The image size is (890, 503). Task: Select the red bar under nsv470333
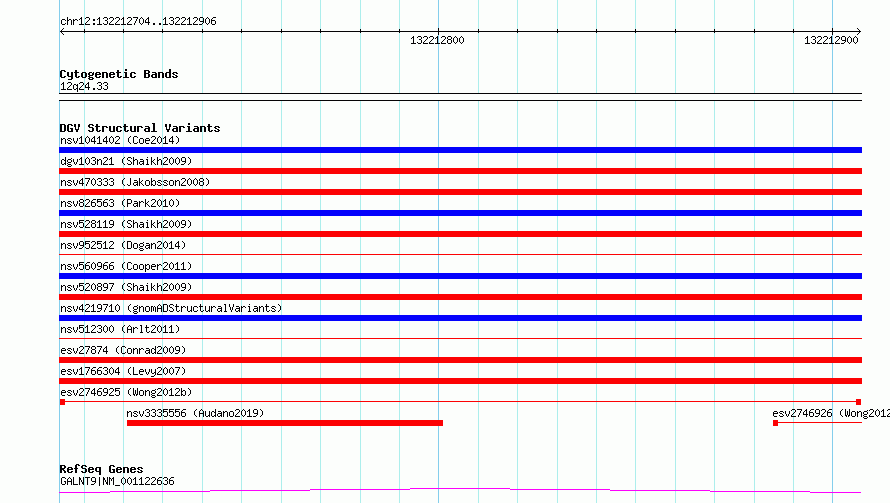pyautogui.click(x=460, y=192)
